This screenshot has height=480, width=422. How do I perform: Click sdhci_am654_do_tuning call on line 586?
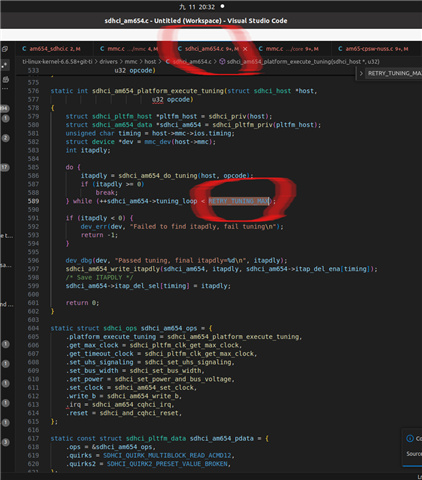158,176
